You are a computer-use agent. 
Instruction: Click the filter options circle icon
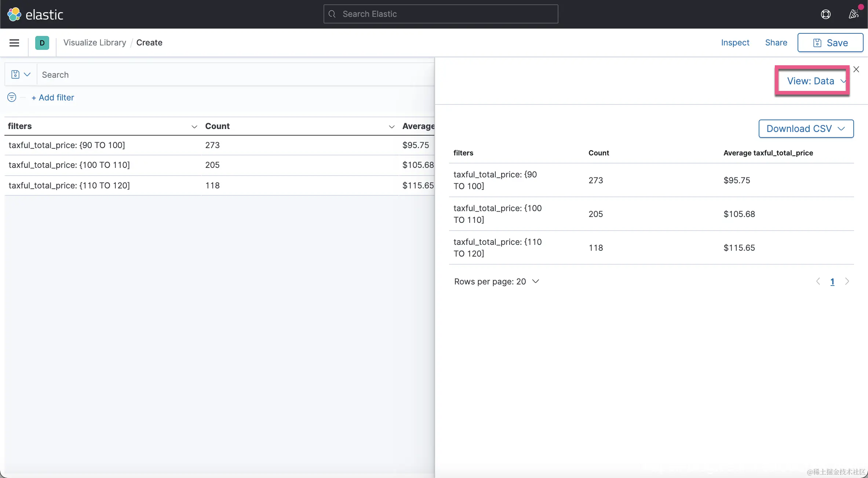click(x=12, y=97)
